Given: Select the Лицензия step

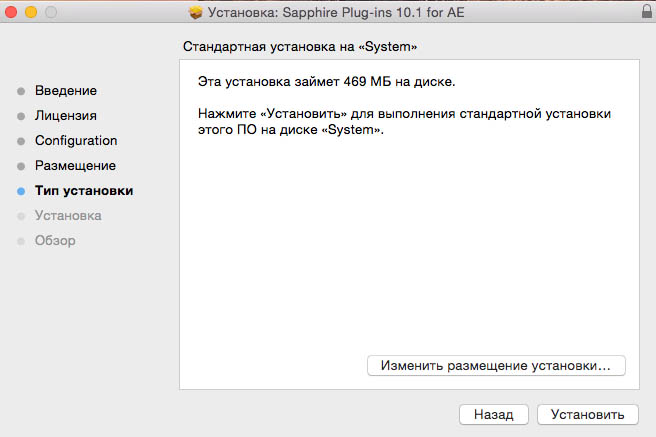Looking at the screenshot, I should click(66, 116).
